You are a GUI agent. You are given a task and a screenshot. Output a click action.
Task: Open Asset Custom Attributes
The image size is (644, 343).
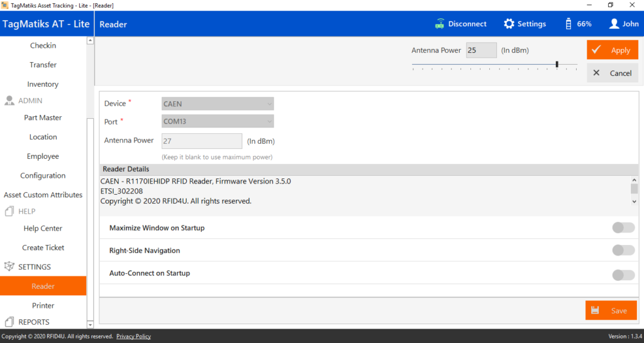click(x=43, y=195)
